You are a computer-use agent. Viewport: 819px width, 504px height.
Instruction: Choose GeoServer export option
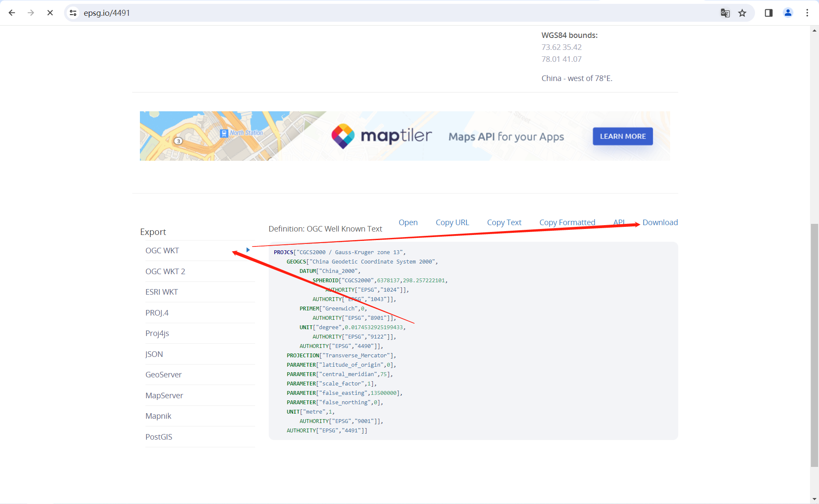tap(163, 374)
